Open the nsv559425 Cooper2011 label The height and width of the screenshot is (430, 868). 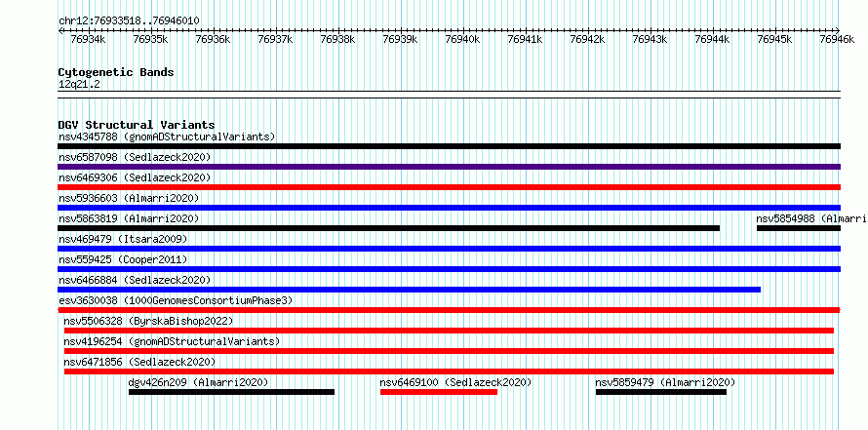(x=123, y=259)
